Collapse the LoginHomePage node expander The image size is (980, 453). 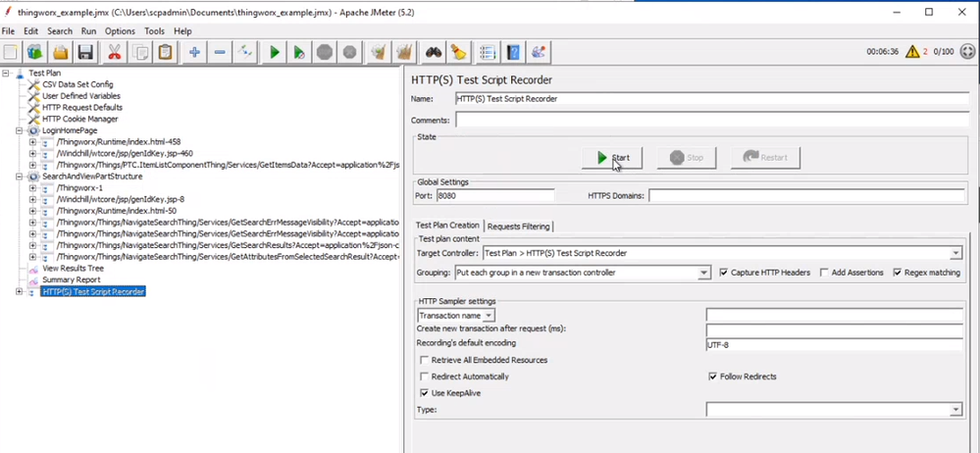click(20, 130)
